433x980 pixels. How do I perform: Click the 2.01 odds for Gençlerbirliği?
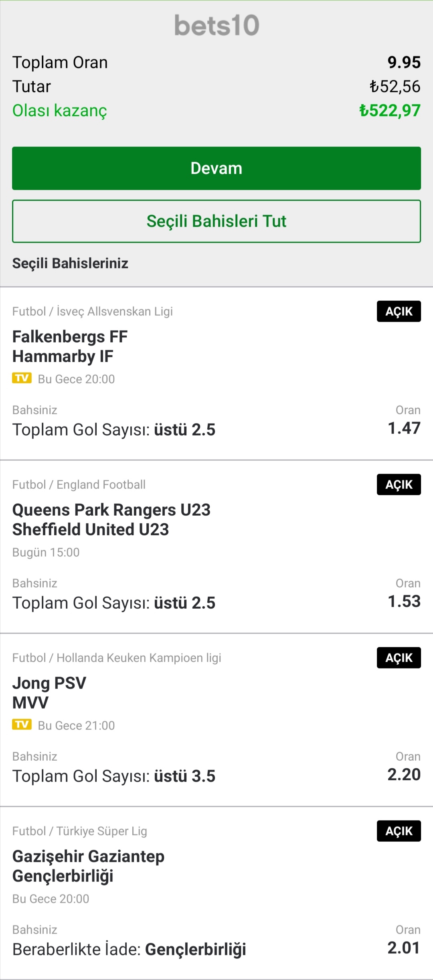pos(404,948)
